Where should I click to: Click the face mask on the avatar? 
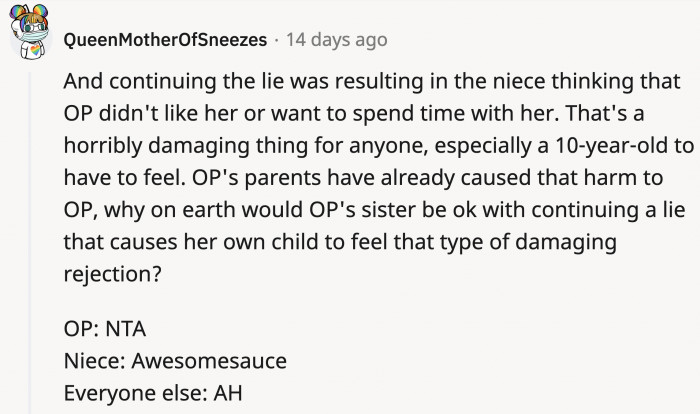pos(34,36)
